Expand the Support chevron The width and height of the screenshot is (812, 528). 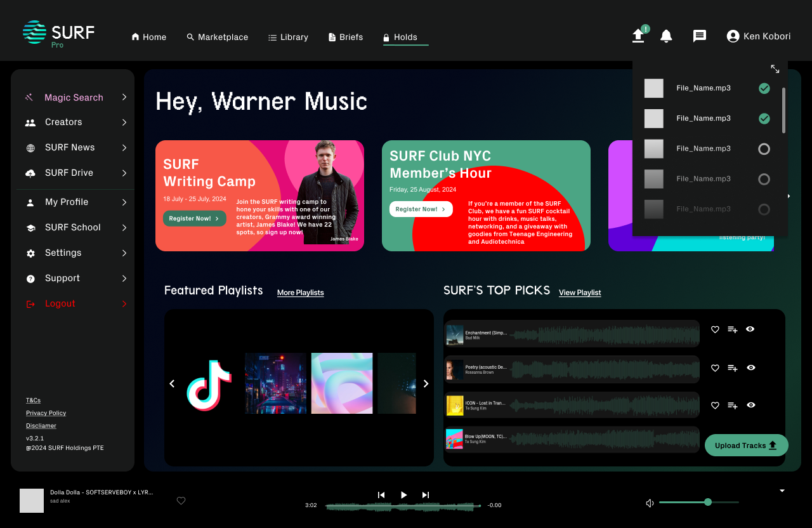(124, 279)
